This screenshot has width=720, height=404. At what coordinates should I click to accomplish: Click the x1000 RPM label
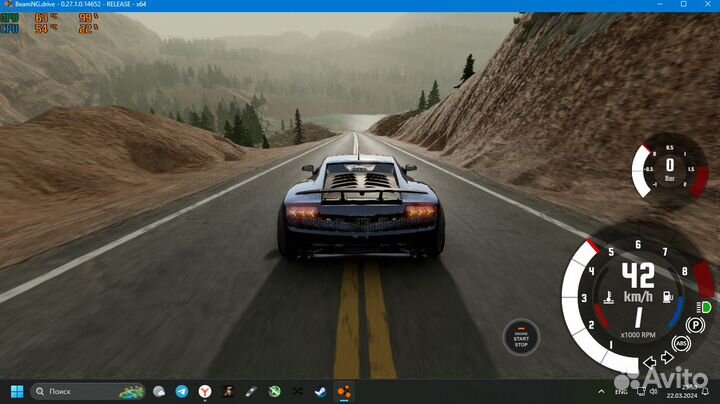pos(638,335)
